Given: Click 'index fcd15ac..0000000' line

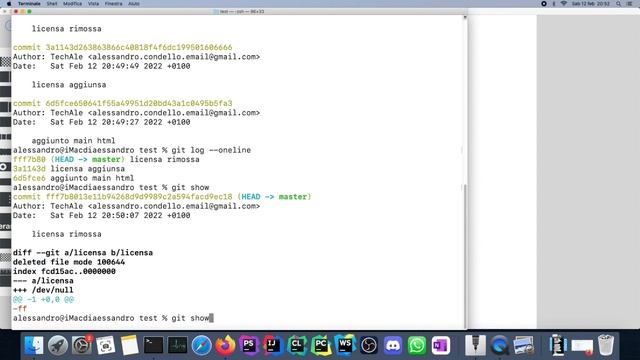Looking at the screenshot, I should click(x=64, y=271).
